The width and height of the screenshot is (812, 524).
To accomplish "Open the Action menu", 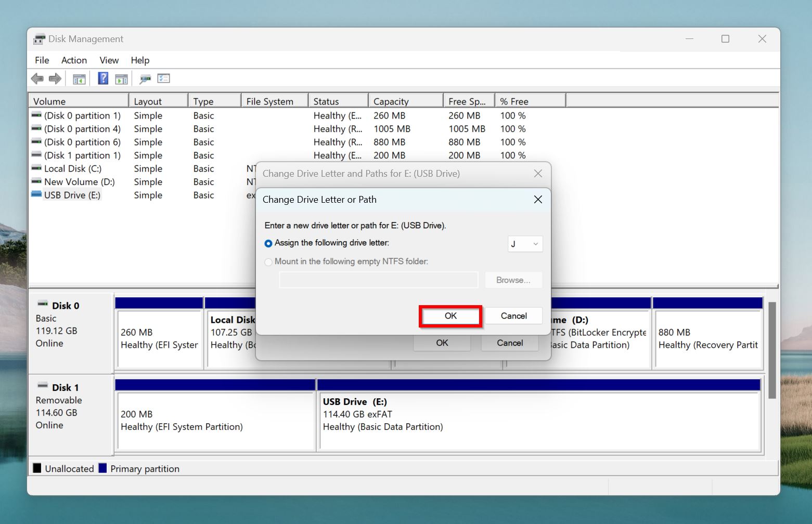I will [x=74, y=60].
